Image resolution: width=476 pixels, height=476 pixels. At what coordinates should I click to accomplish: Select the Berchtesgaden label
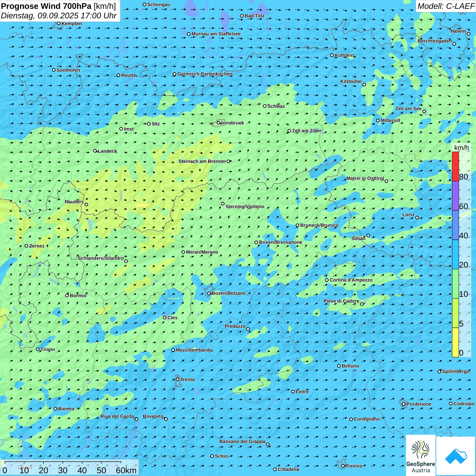435,41
